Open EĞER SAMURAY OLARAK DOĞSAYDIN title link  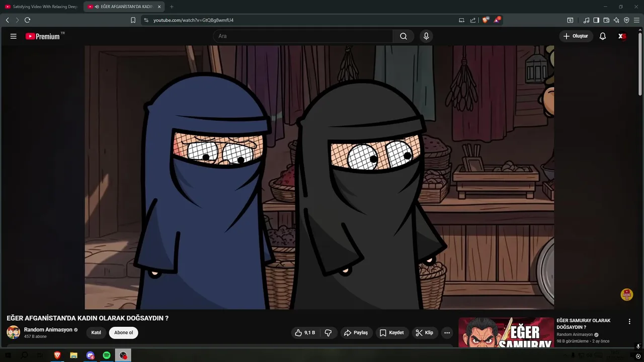[584, 324]
